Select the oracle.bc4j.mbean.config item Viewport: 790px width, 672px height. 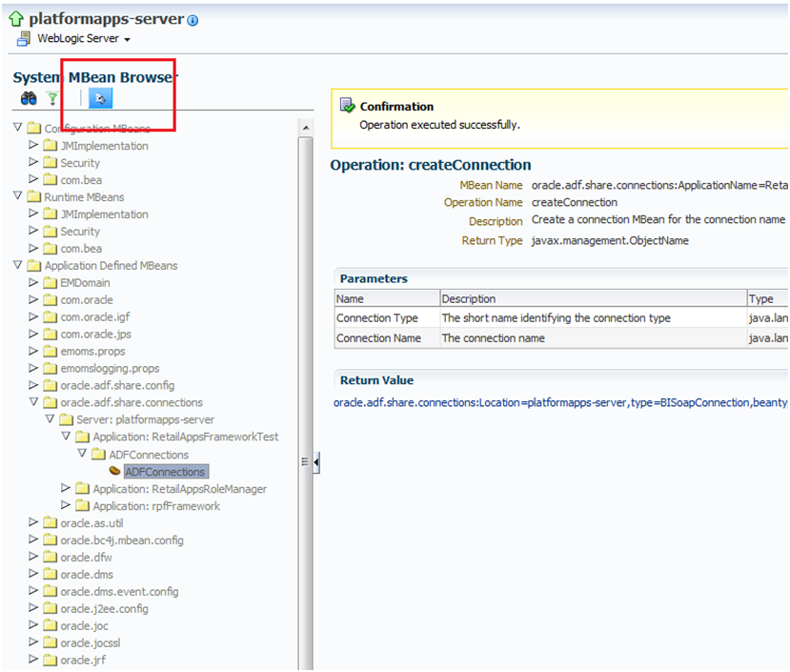coord(122,540)
